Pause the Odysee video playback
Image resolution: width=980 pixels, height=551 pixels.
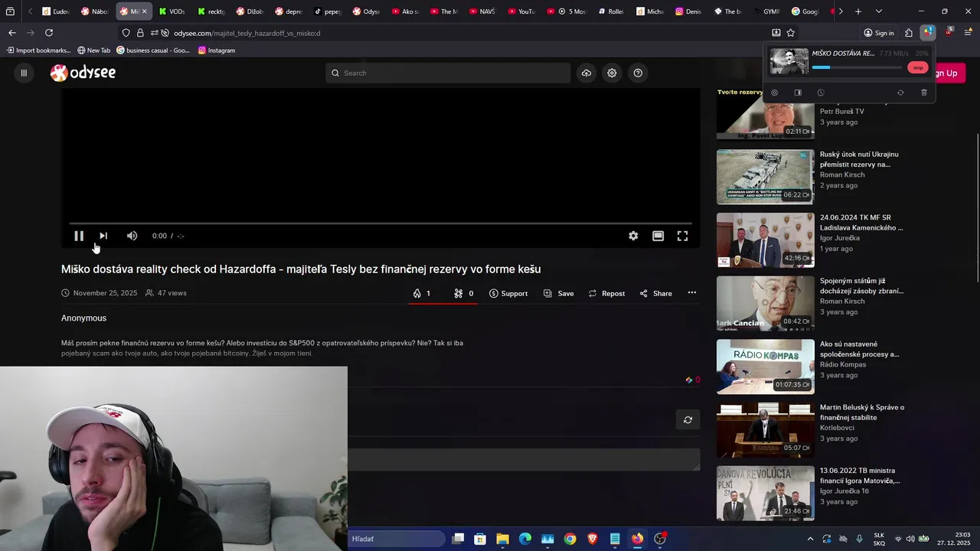tap(79, 236)
